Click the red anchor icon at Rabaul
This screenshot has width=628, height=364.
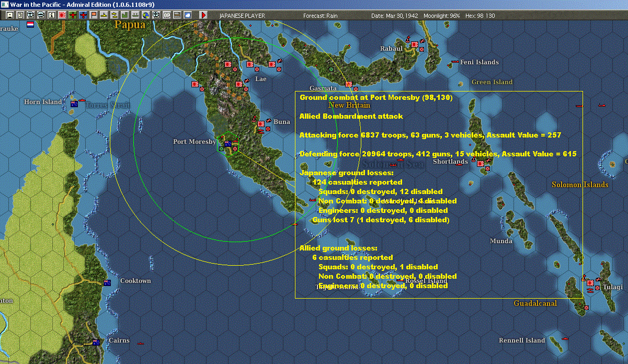coord(407,39)
